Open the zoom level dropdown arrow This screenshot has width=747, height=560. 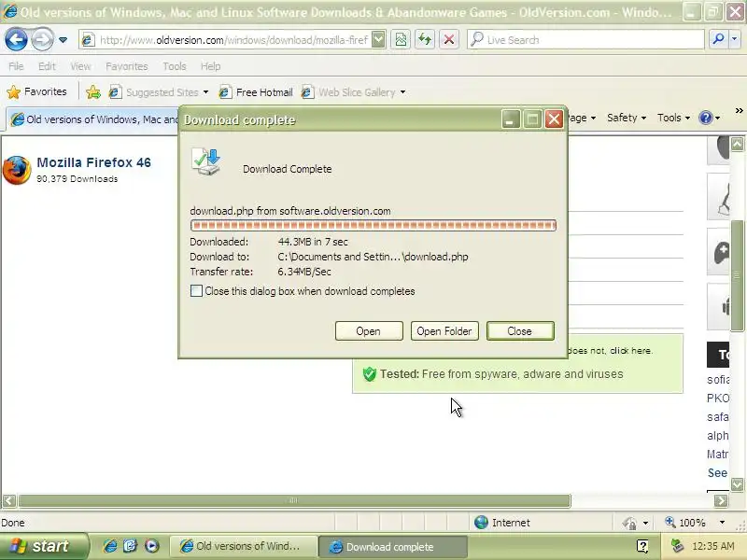(722, 523)
